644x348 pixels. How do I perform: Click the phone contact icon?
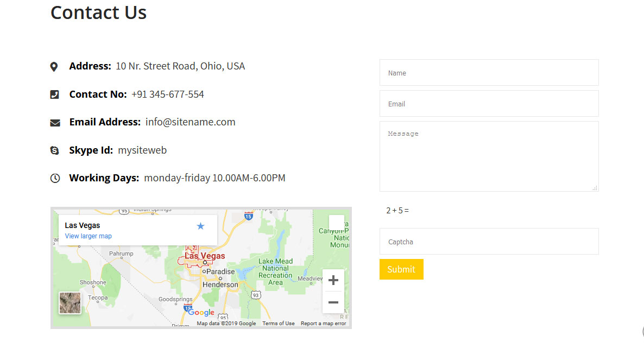pyautogui.click(x=55, y=94)
